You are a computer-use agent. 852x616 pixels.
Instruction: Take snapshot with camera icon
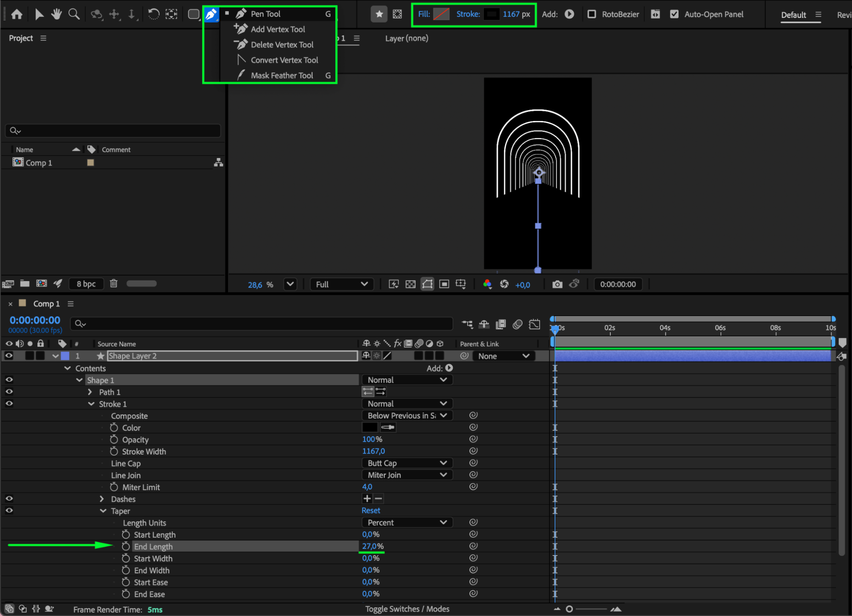(x=557, y=284)
